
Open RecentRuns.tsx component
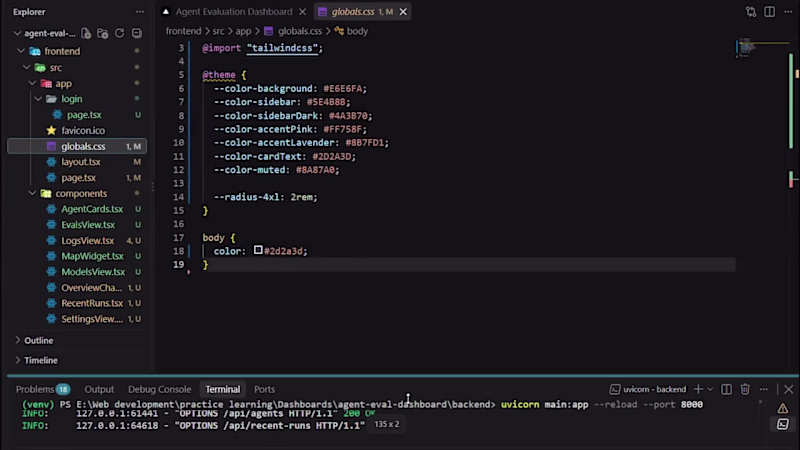[92, 303]
